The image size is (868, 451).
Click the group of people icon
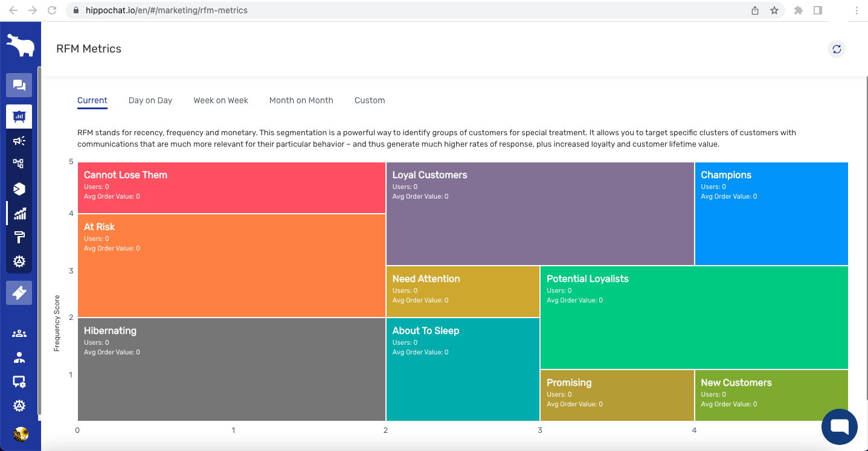click(x=19, y=333)
